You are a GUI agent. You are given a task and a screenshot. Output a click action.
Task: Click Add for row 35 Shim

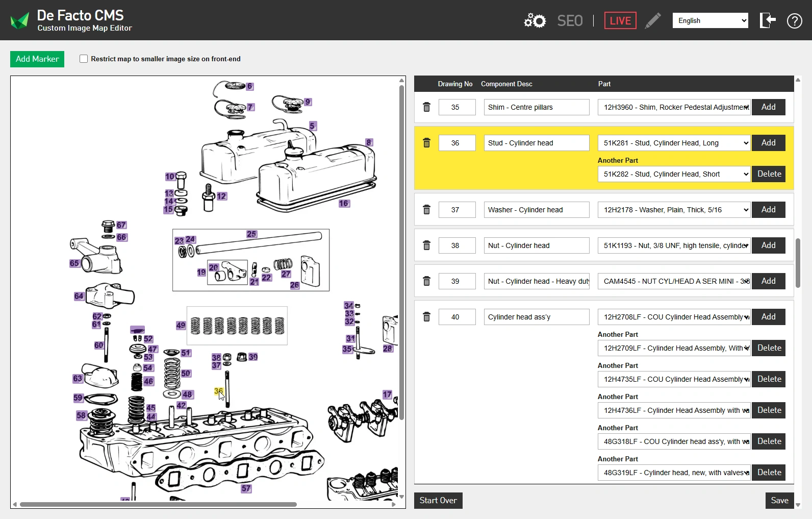[x=769, y=107]
